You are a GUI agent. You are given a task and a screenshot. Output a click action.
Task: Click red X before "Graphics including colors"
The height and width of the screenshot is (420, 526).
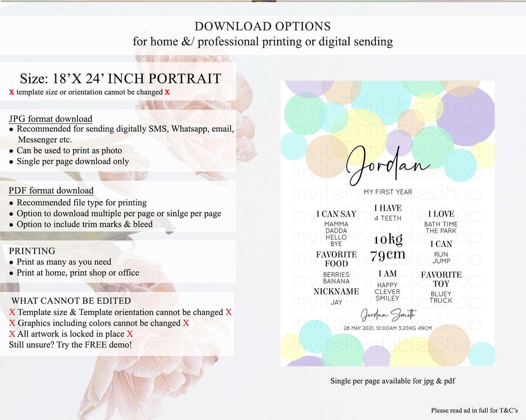pyautogui.click(x=12, y=323)
